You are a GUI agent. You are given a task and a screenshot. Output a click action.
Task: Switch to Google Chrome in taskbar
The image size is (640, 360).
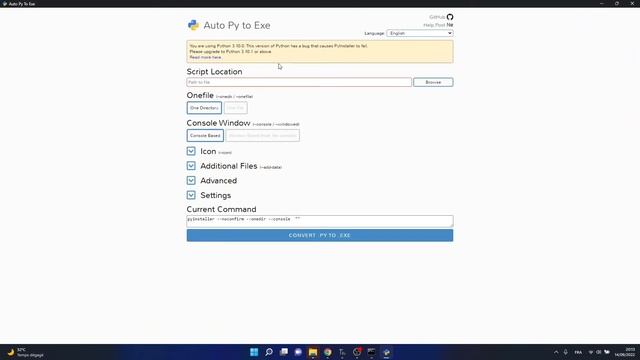click(328, 352)
